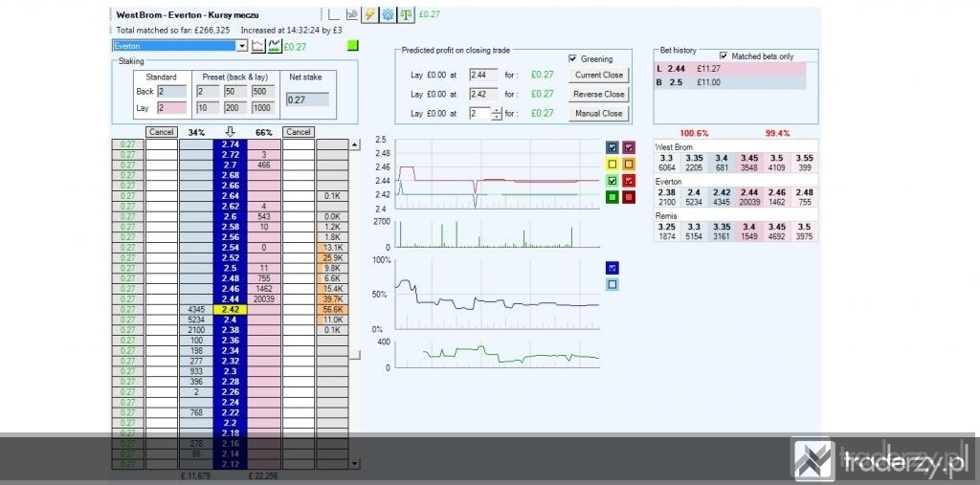Screen dimensions: 980x485
Task: Toggle the dark red chart series checkbox
Action: (630, 197)
